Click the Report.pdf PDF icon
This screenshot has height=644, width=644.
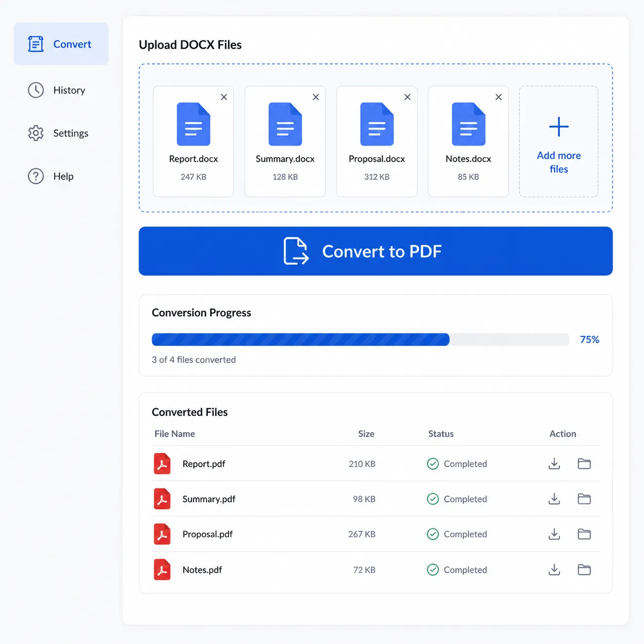point(162,464)
